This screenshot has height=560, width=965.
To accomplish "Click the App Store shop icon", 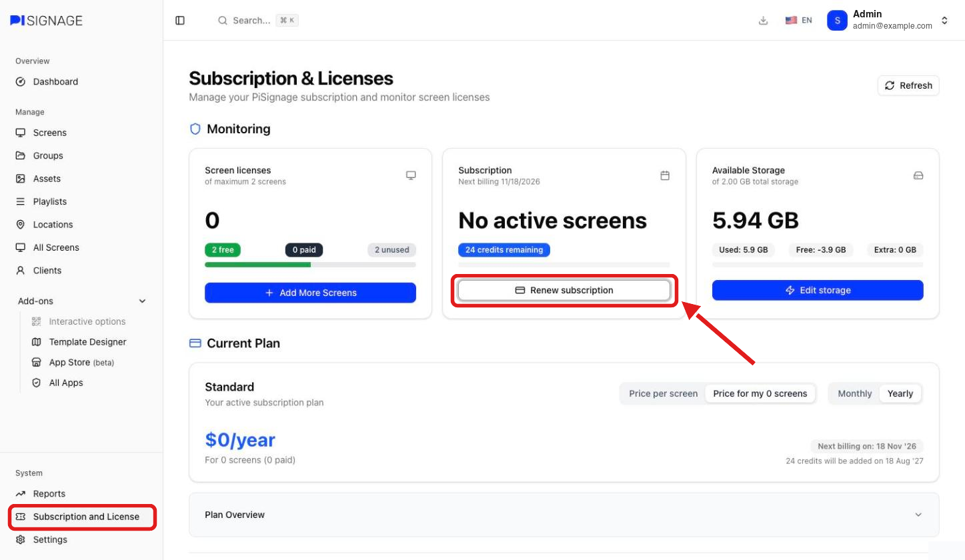I will (x=37, y=363).
